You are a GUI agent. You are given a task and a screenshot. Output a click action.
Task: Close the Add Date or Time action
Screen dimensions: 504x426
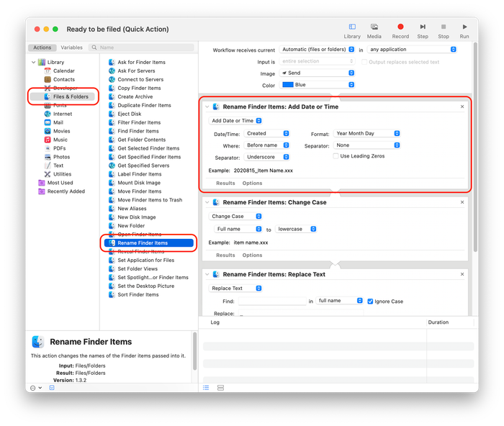pyautogui.click(x=462, y=106)
